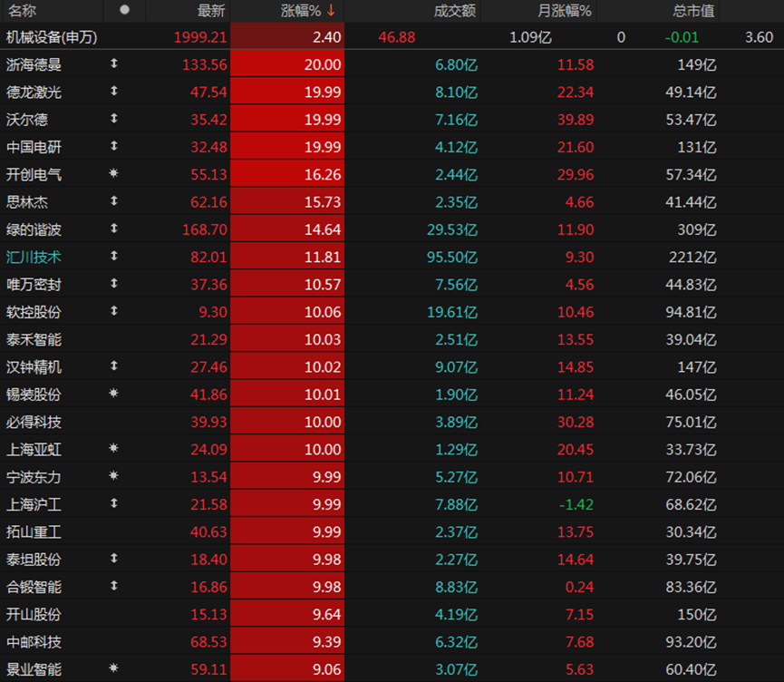Sort by the 成交额 column header
Viewport: 784px width, 682px height.
[454, 11]
